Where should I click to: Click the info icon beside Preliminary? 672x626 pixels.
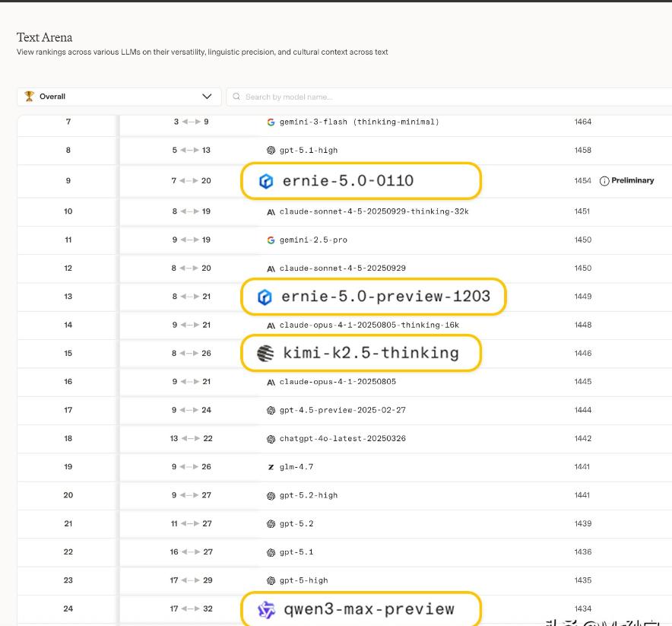pyautogui.click(x=604, y=181)
